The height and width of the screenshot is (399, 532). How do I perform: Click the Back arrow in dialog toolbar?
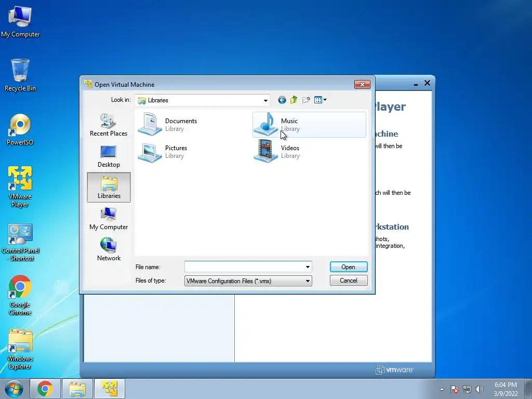click(282, 100)
